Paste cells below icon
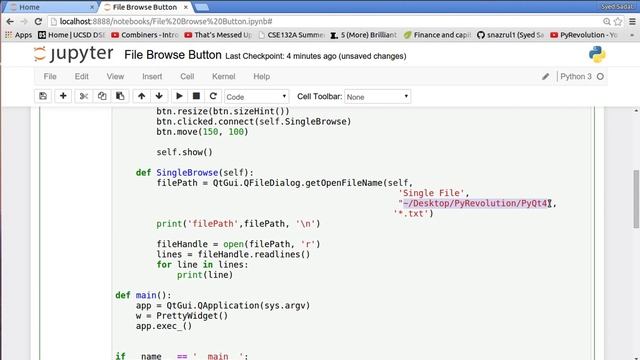This screenshot has width=640, height=360. coord(120,96)
